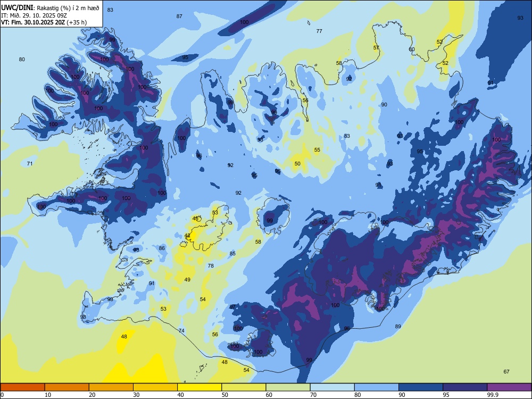This screenshot has width=532, height=399.
Task: Click the VT: Fim. 30.10.2025 20Z line
Action: (x=44, y=22)
